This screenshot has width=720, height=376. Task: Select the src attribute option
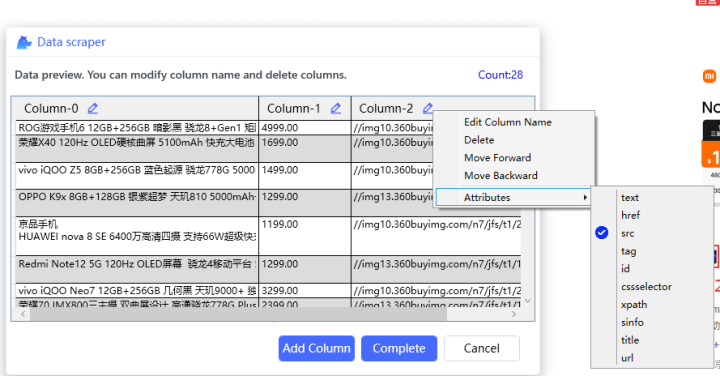627,233
